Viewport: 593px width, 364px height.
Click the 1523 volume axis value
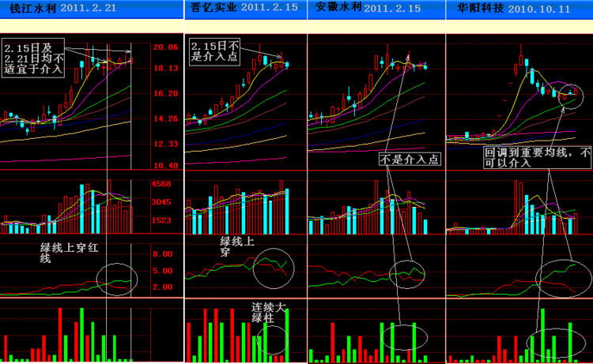[x=161, y=220]
